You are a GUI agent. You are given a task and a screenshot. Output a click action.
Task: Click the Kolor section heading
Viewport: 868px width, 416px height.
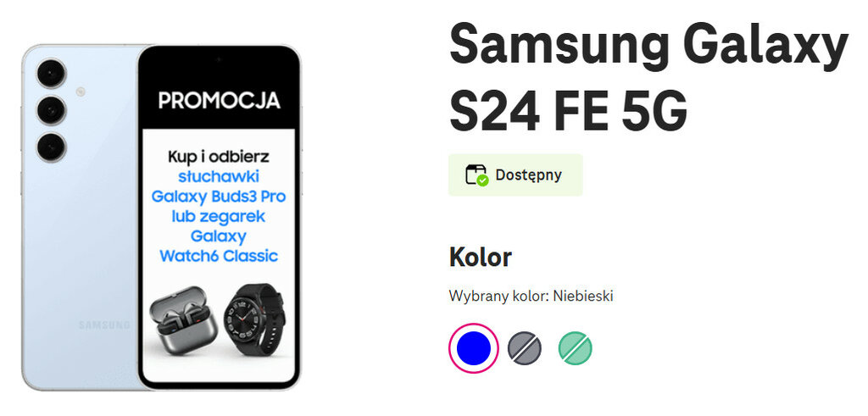click(x=480, y=256)
